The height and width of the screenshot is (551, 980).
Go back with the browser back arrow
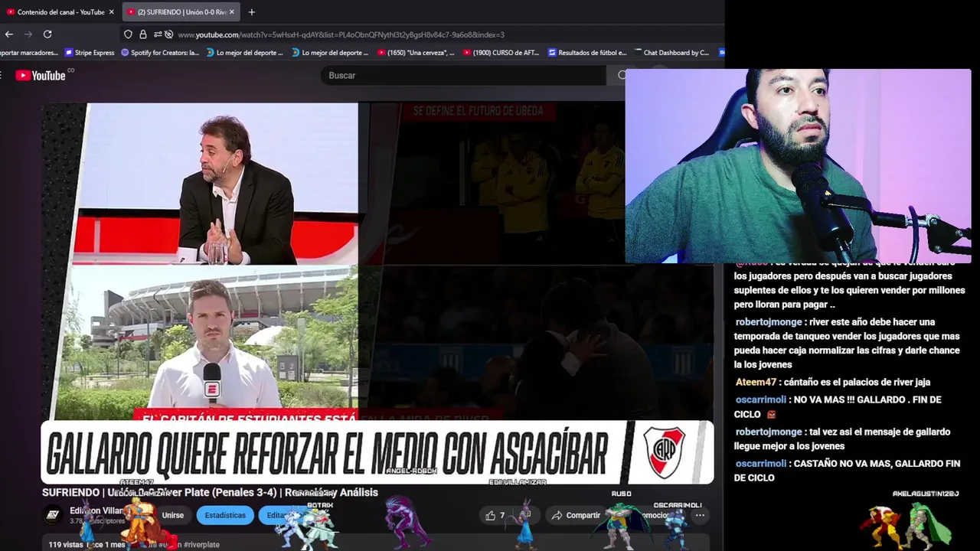(9, 34)
